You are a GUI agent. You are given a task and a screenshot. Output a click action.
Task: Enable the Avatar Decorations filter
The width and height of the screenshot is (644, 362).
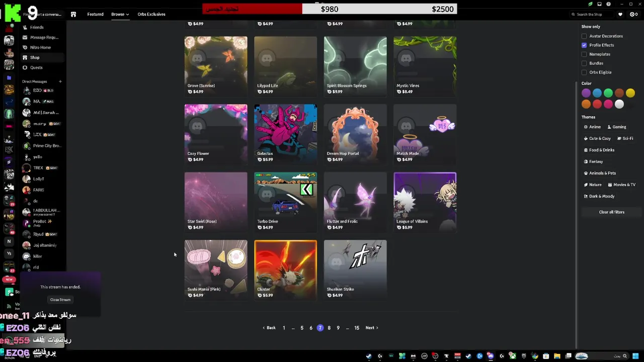(x=584, y=36)
